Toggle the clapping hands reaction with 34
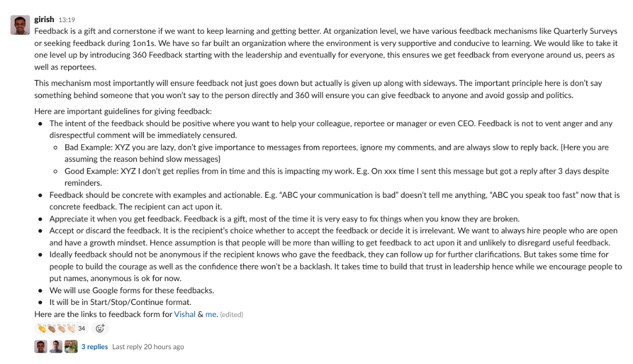This screenshot has width=633, height=364. point(62,328)
